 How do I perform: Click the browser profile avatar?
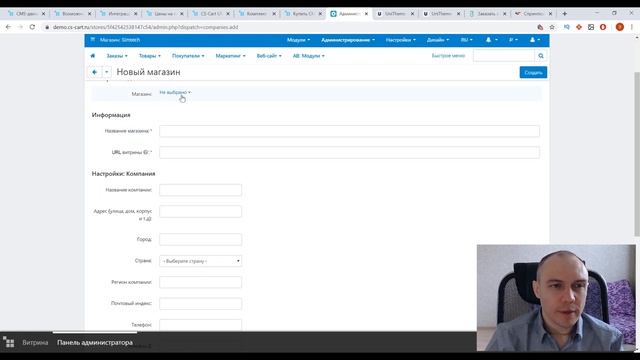click(620, 27)
